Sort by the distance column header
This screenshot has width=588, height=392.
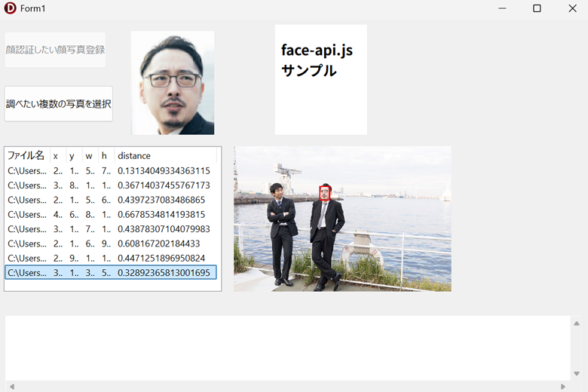165,156
